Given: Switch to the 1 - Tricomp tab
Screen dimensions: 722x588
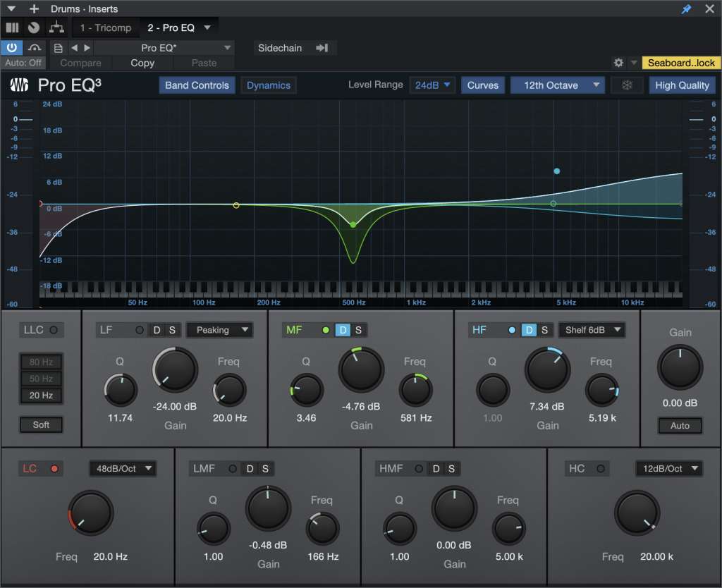Looking at the screenshot, I should tap(104, 27).
